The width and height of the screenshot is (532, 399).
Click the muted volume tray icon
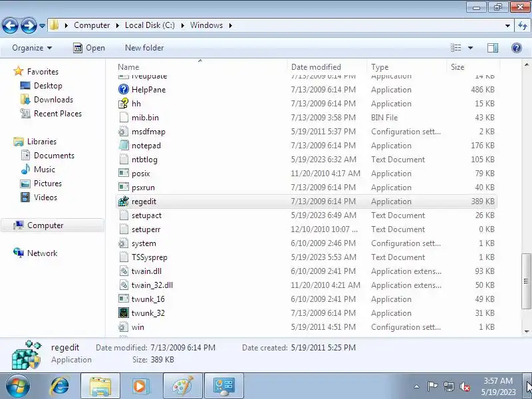tap(465, 386)
